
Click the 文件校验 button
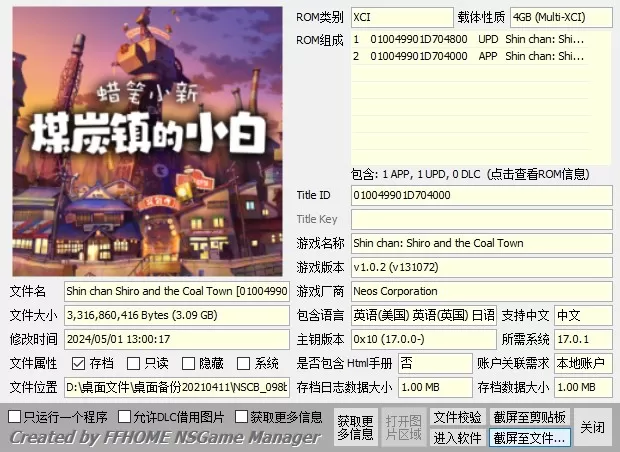click(457, 417)
